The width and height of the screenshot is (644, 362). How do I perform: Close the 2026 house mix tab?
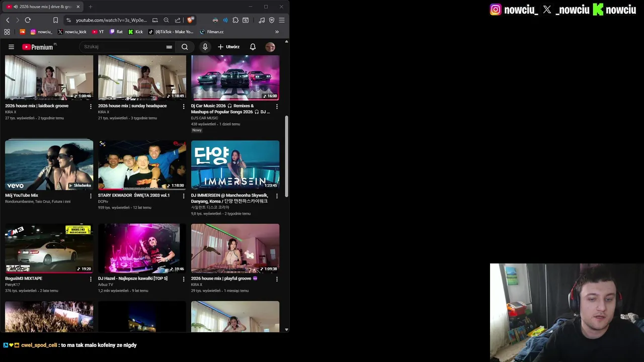(x=78, y=7)
